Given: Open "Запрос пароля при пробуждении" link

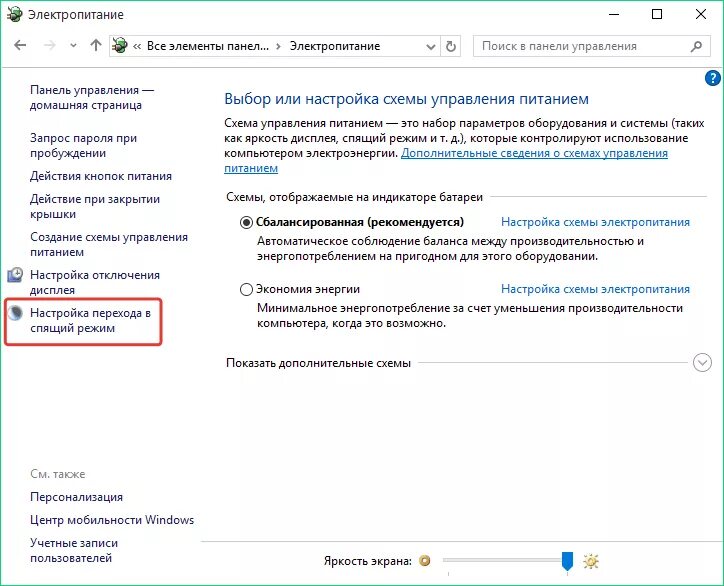Looking at the screenshot, I should pyautogui.click(x=84, y=145).
